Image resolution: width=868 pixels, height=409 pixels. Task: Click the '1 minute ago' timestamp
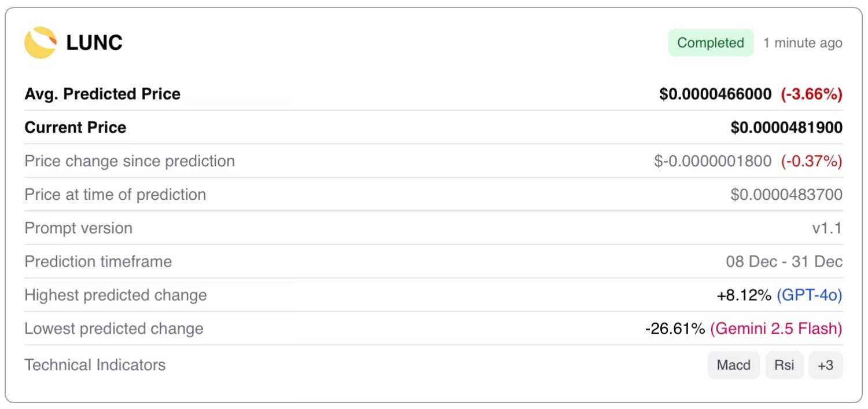coord(803,43)
